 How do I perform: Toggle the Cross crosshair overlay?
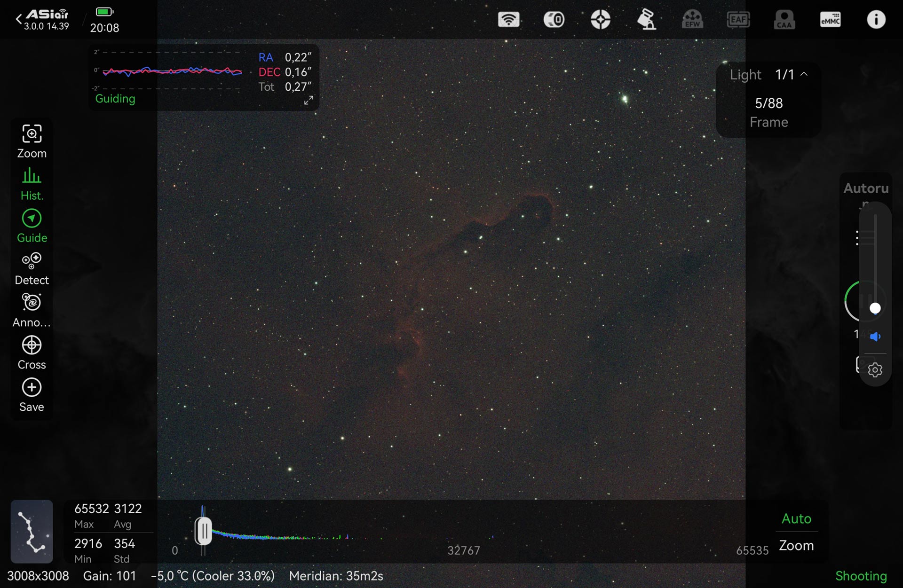[32, 353]
